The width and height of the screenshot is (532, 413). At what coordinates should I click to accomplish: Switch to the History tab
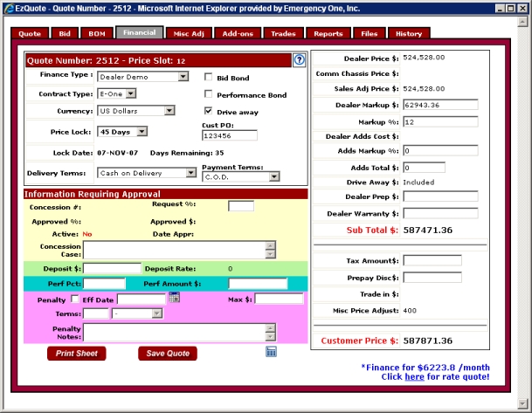(x=409, y=33)
